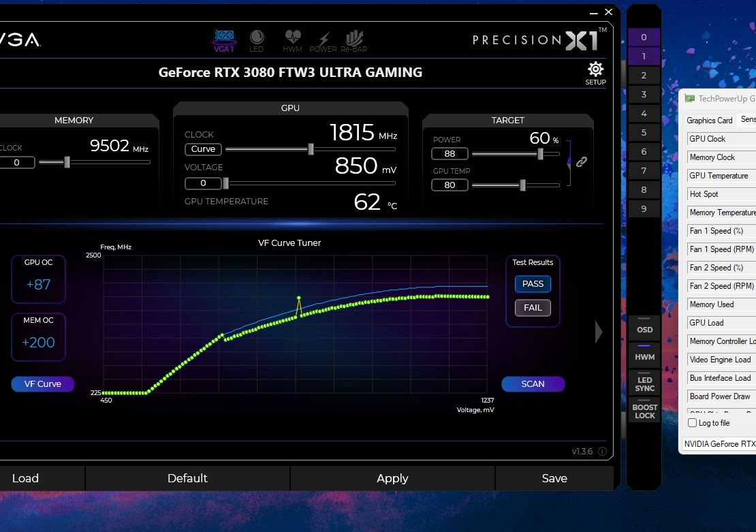Select profile slot 7
756x532 pixels.
tap(644, 171)
